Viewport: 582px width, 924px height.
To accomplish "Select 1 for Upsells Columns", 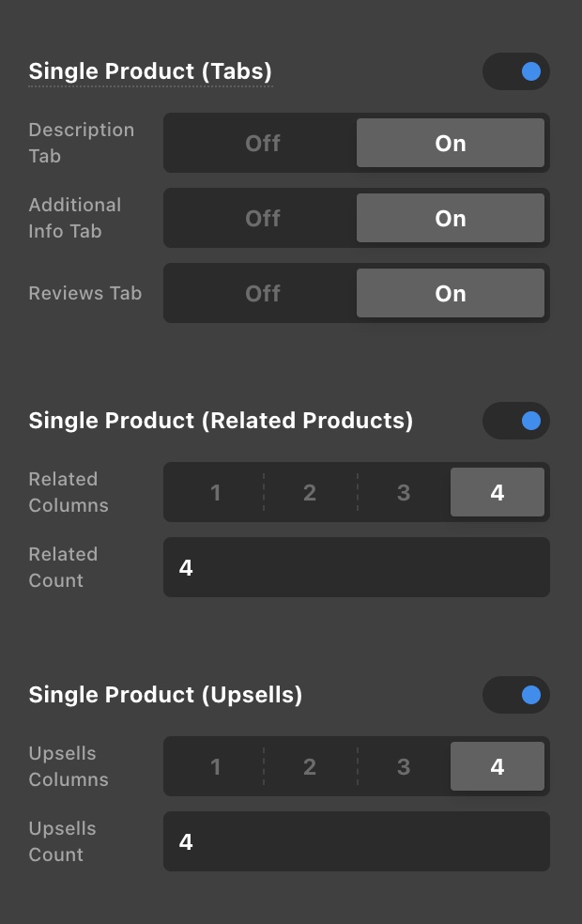I will coord(216,767).
